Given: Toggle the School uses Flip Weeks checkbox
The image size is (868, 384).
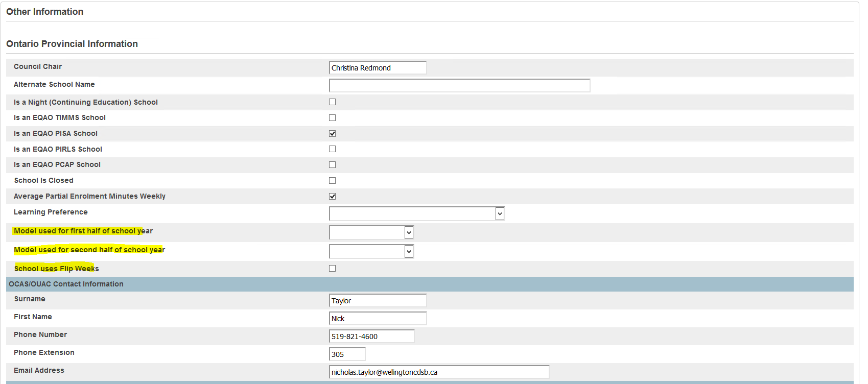Looking at the screenshot, I should (332, 269).
